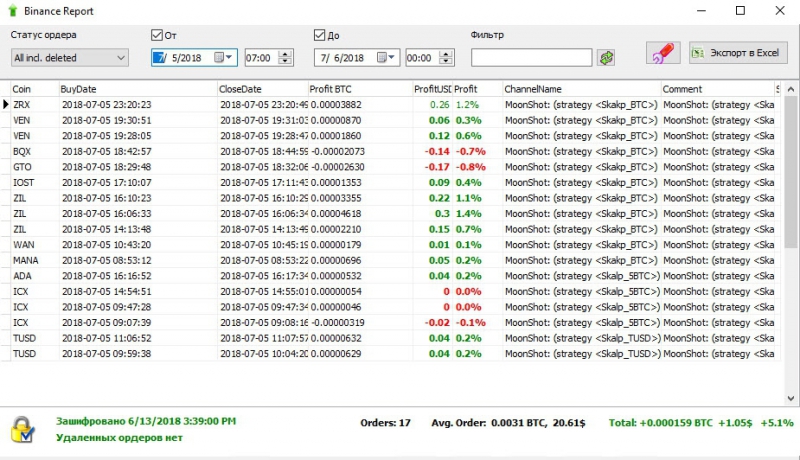Click buy date 2018-07-05 19:28:05
This screenshot has height=460, width=800.
click(107, 136)
